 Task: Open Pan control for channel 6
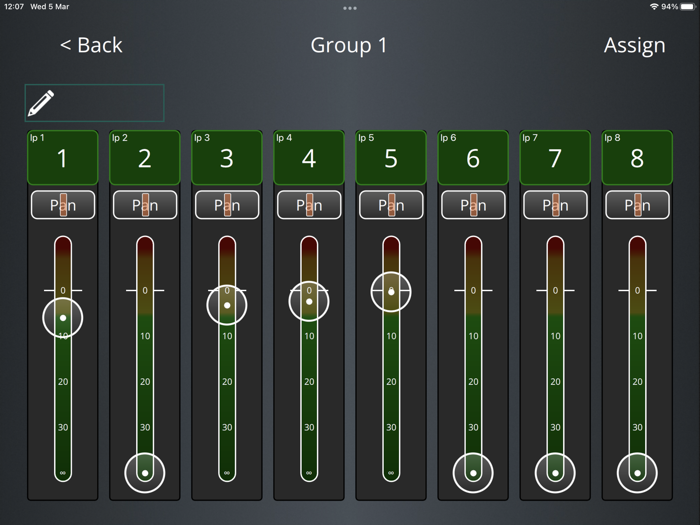(x=474, y=205)
